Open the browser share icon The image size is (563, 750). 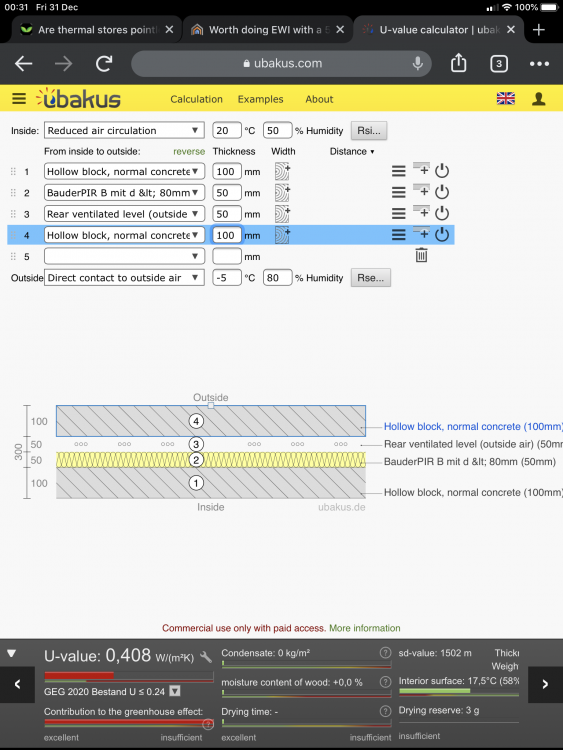click(458, 63)
